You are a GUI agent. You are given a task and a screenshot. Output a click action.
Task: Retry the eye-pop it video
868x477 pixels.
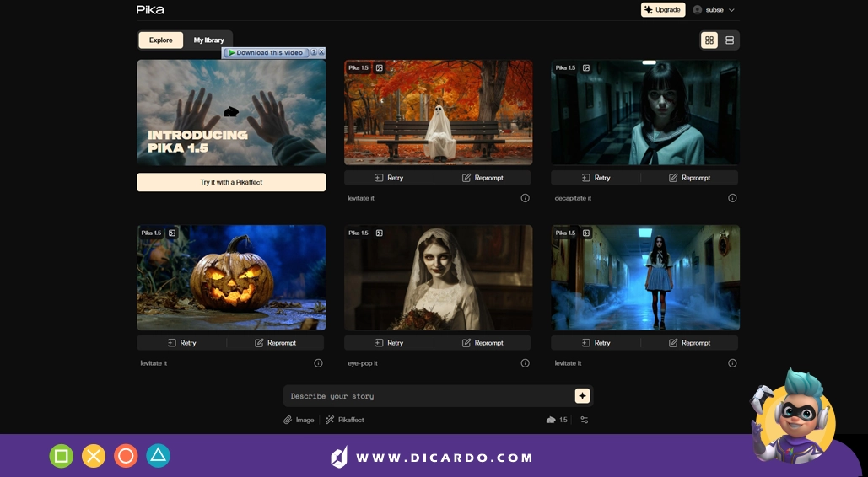389,343
